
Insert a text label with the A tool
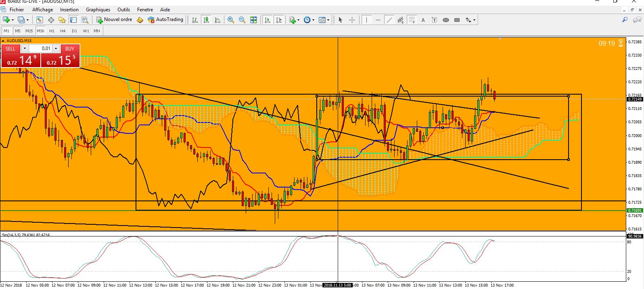[423, 20]
